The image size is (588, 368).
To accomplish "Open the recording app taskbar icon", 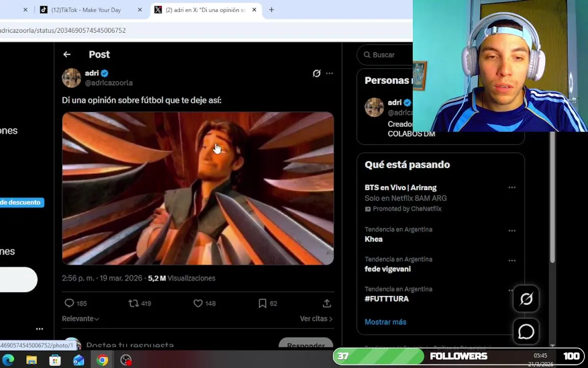I will pyautogui.click(x=126, y=360).
